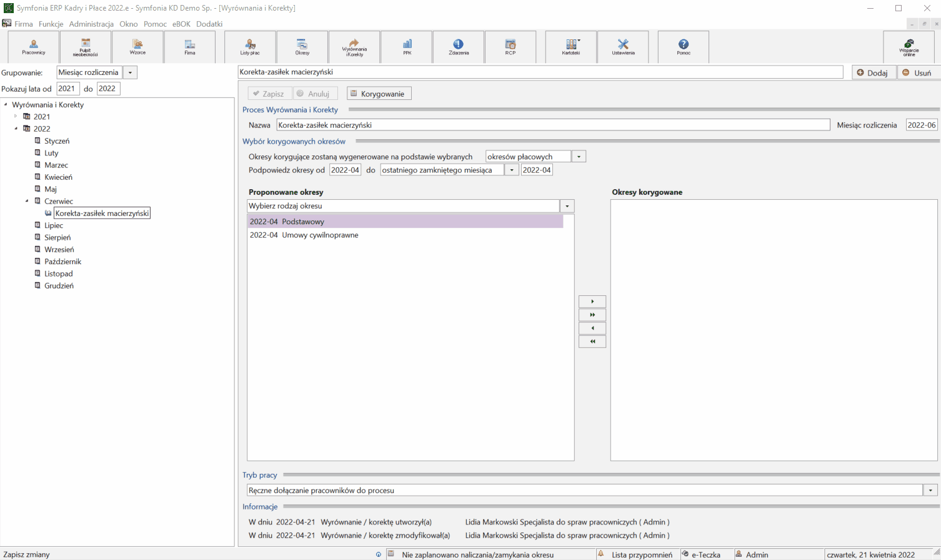Open the Wzorce toolbar icon
The height and width of the screenshot is (560, 941).
coord(137,47)
